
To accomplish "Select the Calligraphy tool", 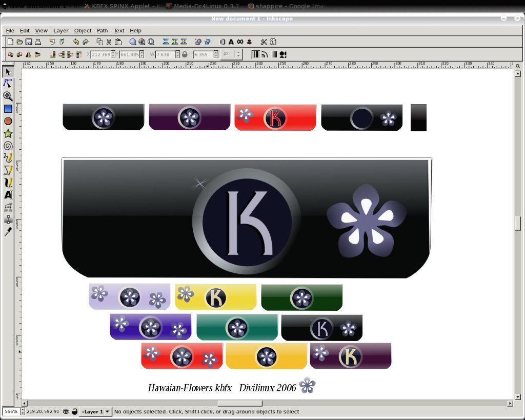I will tap(8, 183).
